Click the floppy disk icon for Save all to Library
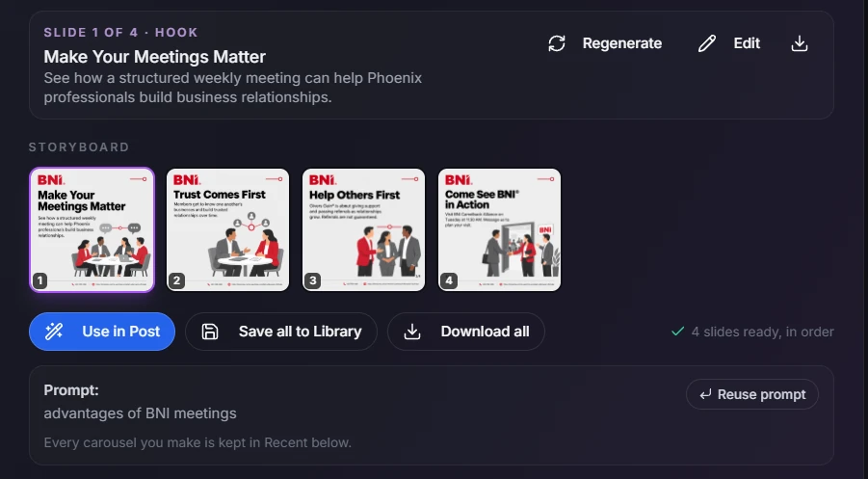Image resolution: width=868 pixels, height=479 pixels. point(210,332)
